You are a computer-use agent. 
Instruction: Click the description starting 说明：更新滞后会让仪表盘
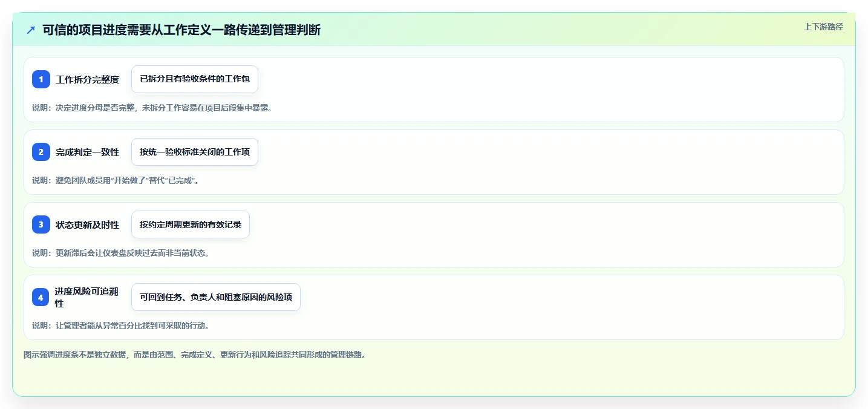click(x=121, y=253)
